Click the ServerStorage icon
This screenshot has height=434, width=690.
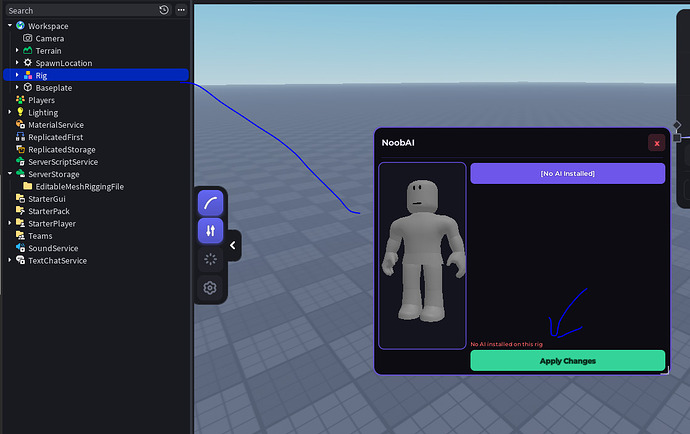coord(20,173)
